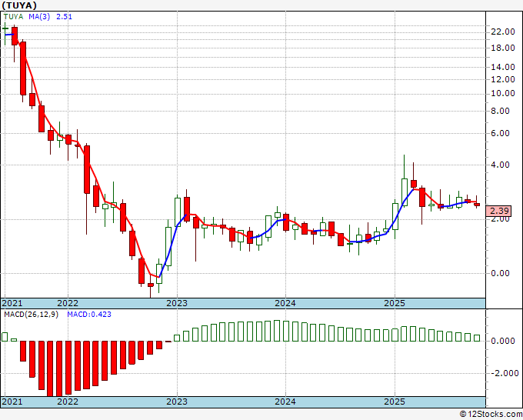Click 2021 on the MACD panel time axis
Image resolution: width=523 pixels, height=420 pixels.
point(12,402)
